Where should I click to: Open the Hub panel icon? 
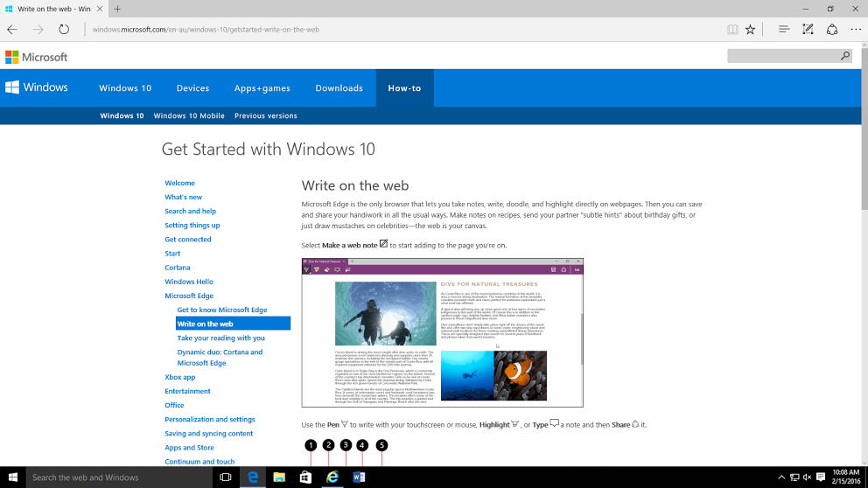coord(783,29)
